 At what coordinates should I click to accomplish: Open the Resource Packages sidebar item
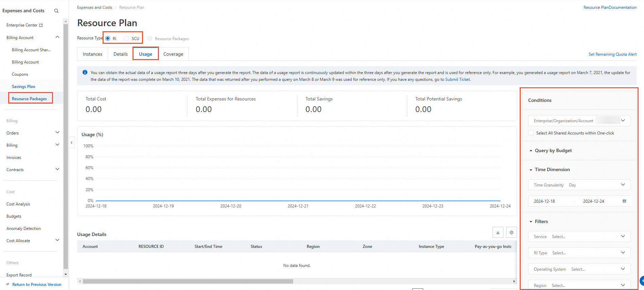29,99
